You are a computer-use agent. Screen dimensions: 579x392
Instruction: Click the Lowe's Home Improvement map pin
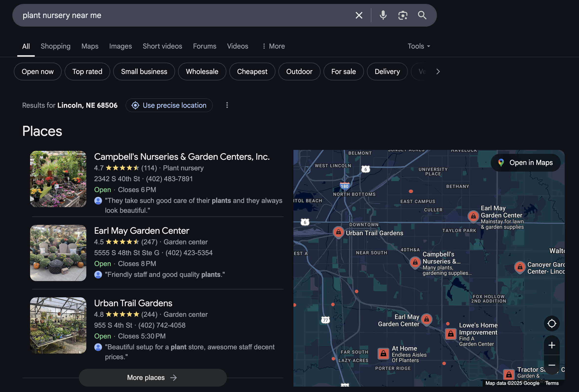pos(451,334)
